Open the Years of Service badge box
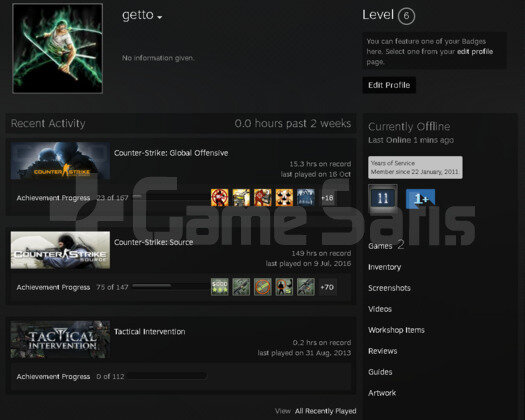The height and width of the screenshot is (420, 525). (416, 167)
